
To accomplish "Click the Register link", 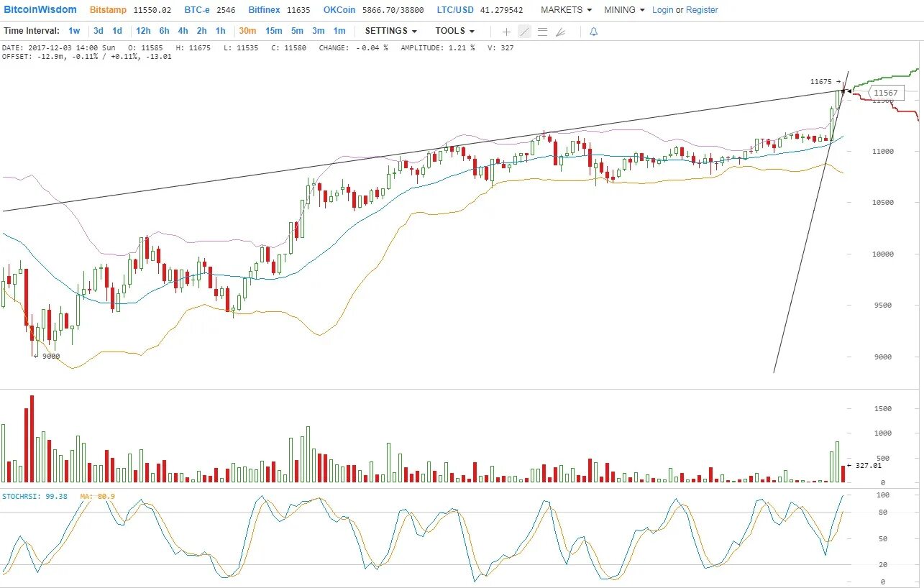I will 702,10.
